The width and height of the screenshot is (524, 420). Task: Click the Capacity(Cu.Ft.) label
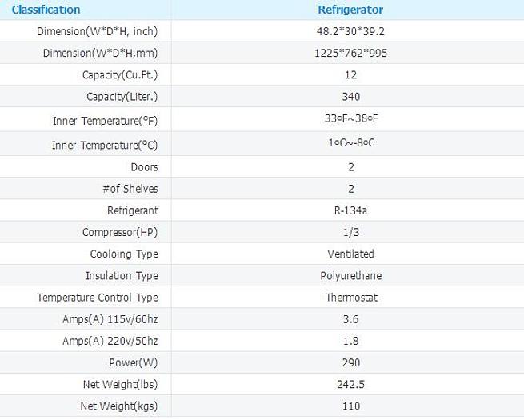[120, 74]
